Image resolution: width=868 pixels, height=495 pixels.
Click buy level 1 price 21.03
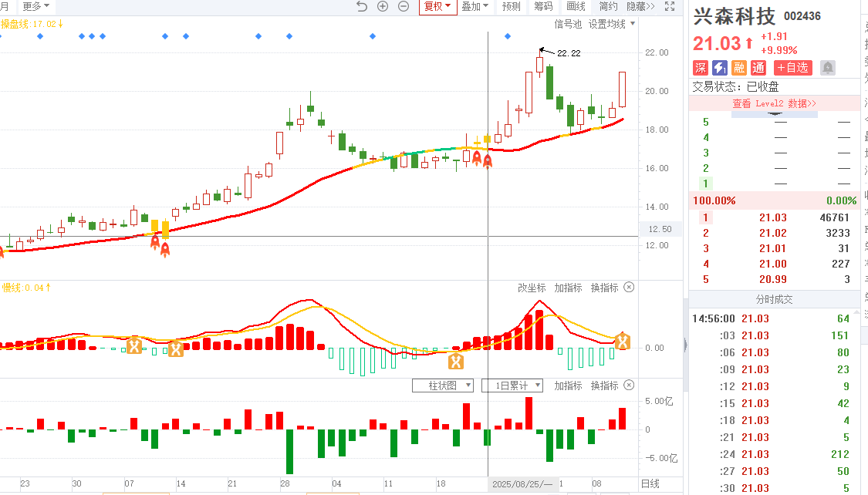(x=773, y=217)
